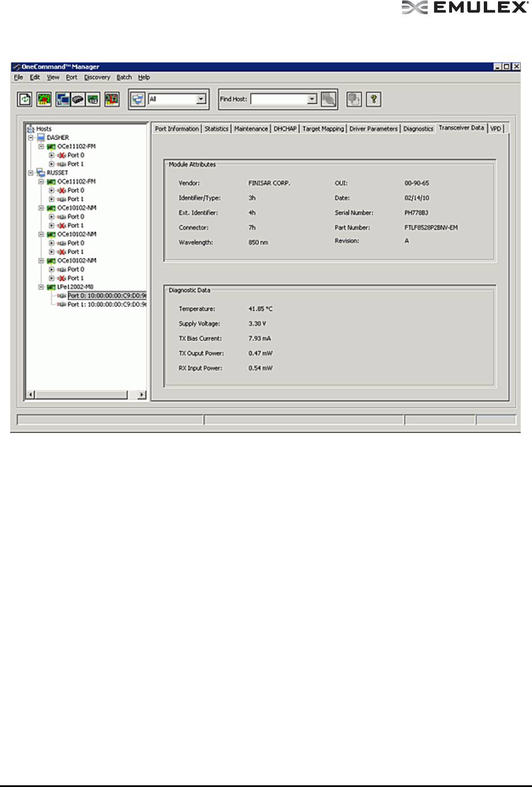
Task: Switch to the Diagnostics tab
Action: [x=419, y=129]
